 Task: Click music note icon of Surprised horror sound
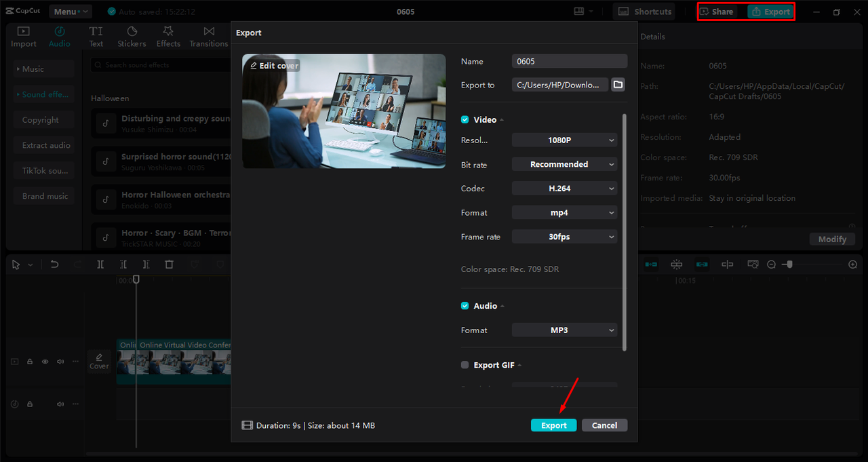105,161
